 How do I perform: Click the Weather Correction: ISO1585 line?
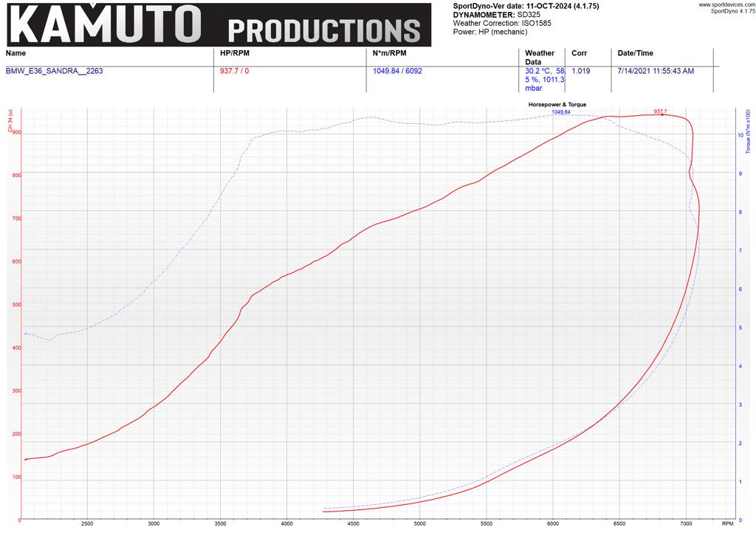click(x=501, y=23)
